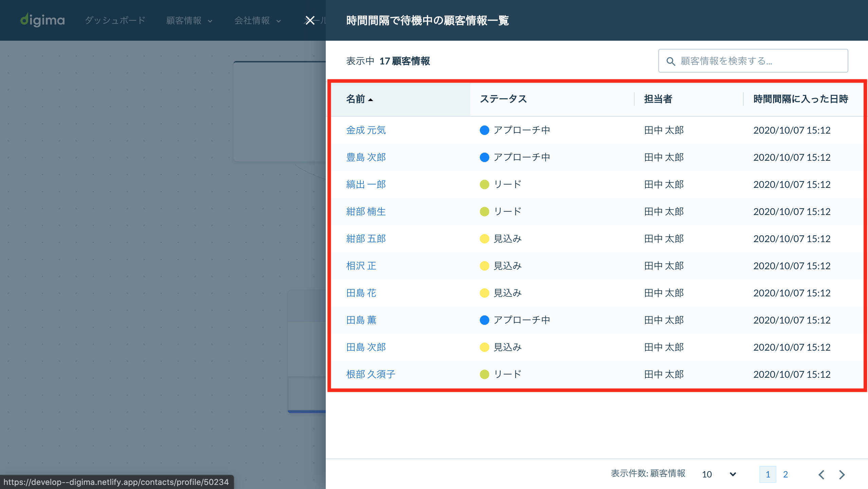868x489 pixels.
Task: Open customer profile 金成 元気
Action: pyautogui.click(x=366, y=130)
